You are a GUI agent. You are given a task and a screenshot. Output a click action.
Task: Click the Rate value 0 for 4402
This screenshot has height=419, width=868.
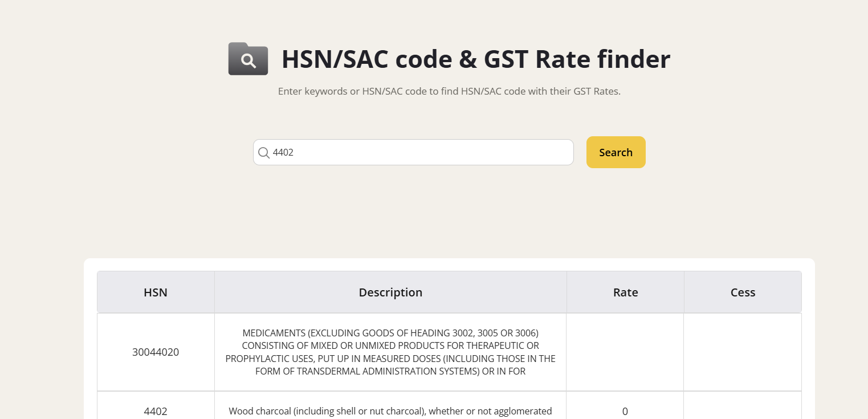[x=625, y=411]
